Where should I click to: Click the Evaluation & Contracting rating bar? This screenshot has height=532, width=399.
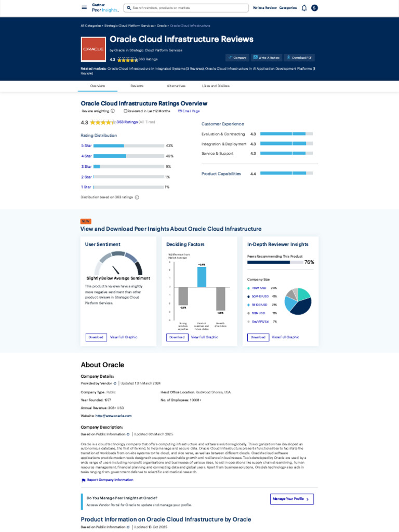tap(286, 134)
